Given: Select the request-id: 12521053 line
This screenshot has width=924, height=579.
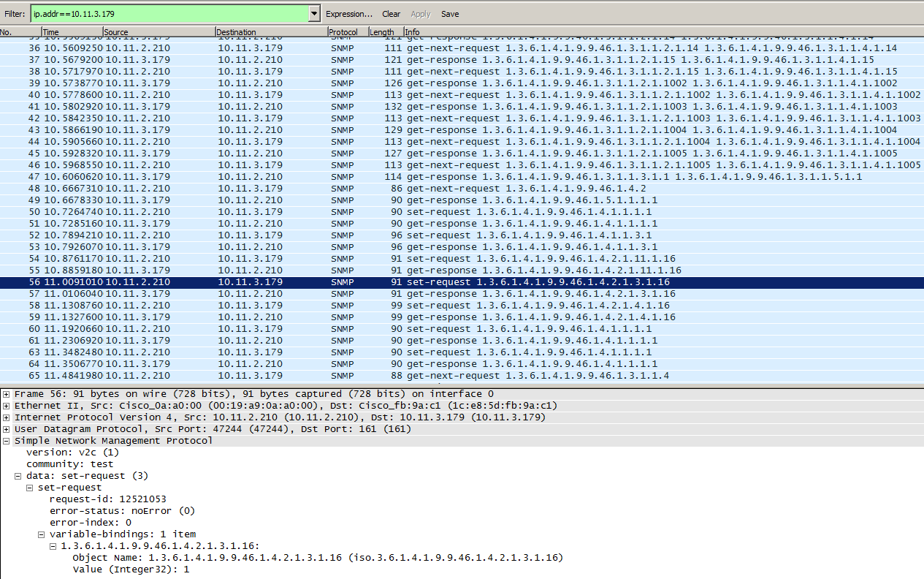Looking at the screenshot, I should (x=107, y=499).
